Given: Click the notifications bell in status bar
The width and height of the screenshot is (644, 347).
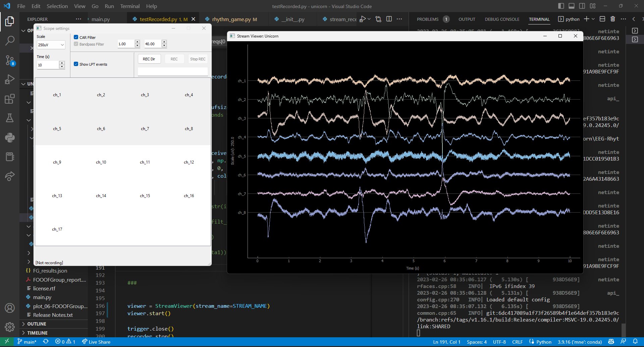Looking at the screenshot, I should pyautogui.click(x=635, y=342).
